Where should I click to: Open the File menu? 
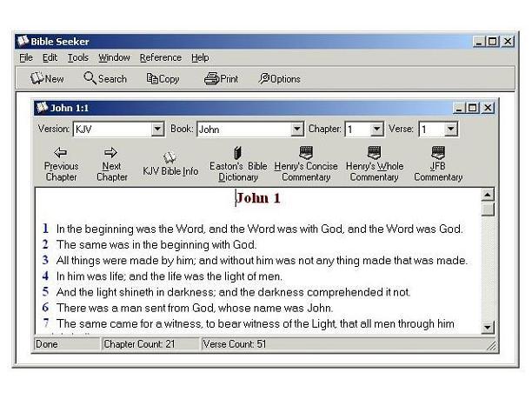(26, 57)
